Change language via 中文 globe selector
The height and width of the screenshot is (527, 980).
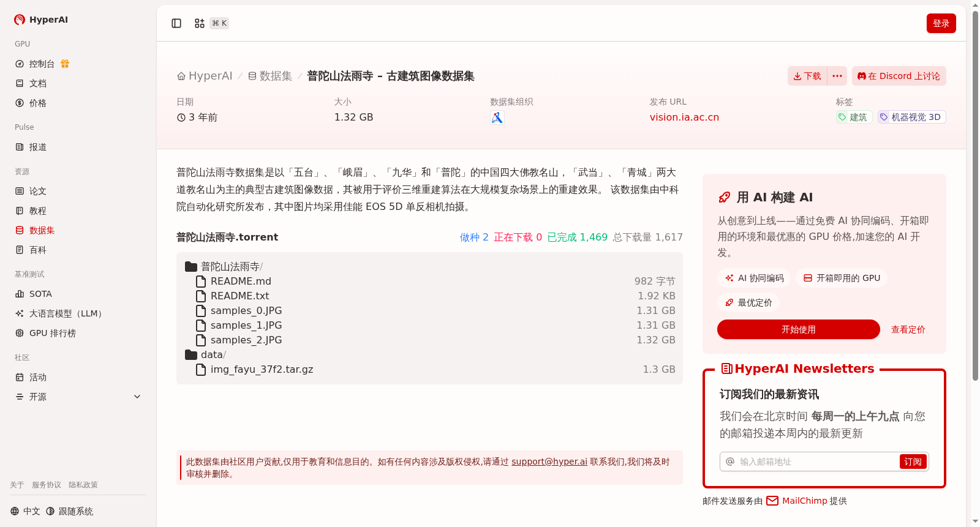click(x=25, y=511)
